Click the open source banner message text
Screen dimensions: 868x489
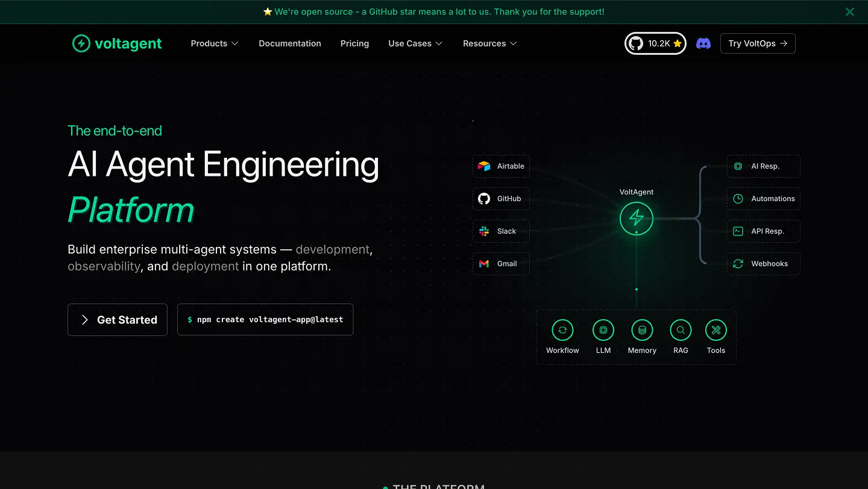[439, 12]
